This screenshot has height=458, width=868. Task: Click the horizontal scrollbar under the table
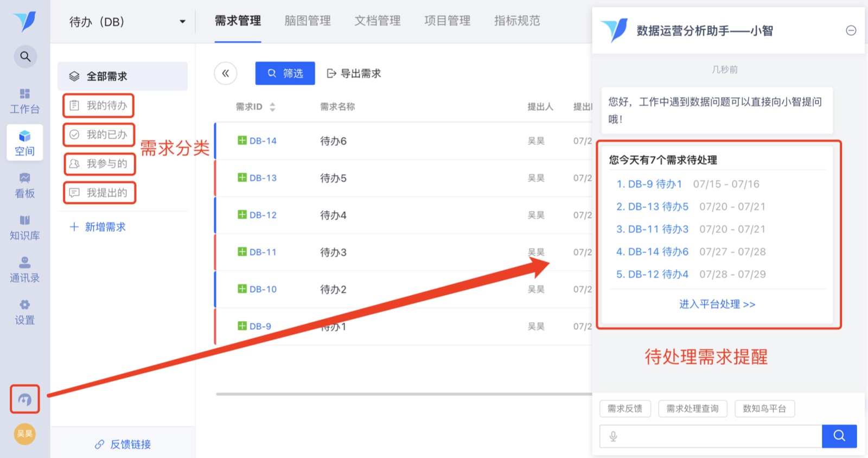404,394
